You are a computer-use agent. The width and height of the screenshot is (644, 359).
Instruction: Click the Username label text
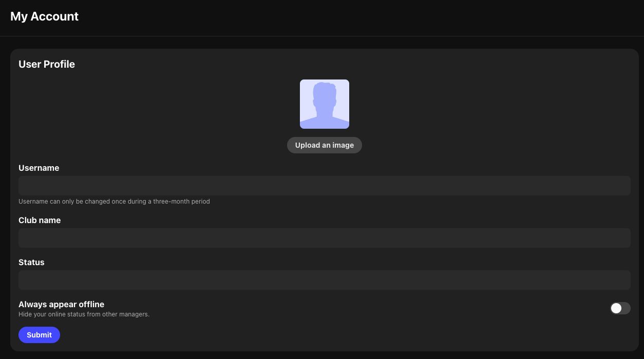[39, 168]
